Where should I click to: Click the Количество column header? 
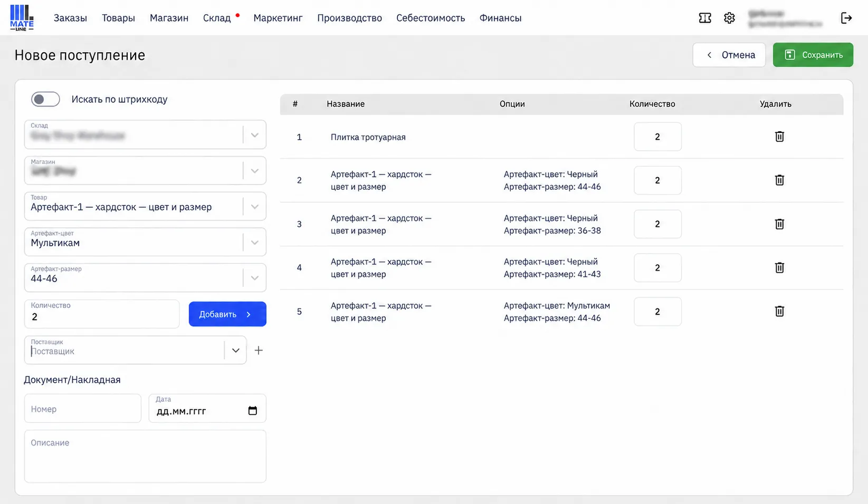click(x=652, y=104)
